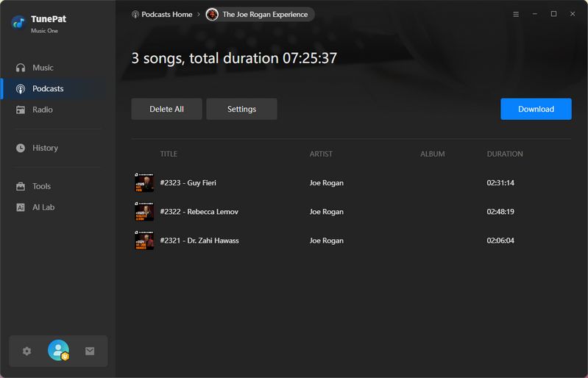Open the mail feedback icon
Screen dimensions: 588x378
point(90,351)
